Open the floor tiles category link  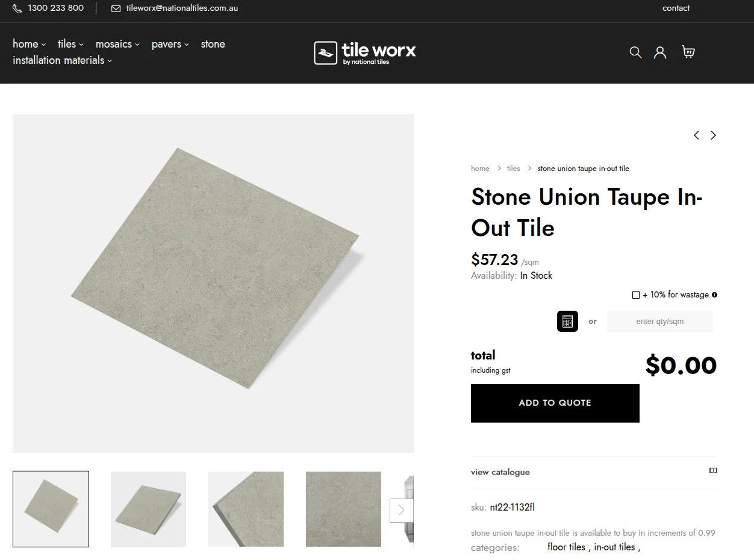566,547
